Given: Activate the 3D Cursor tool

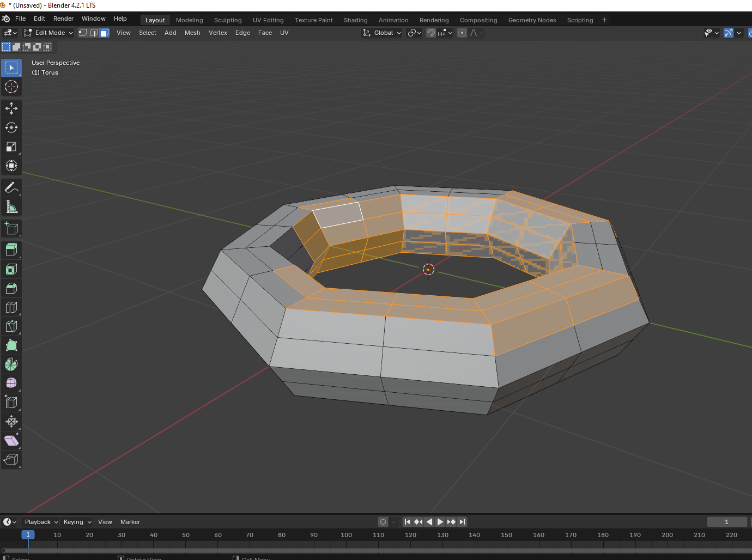Looking at the screenshot, I should 11,87.
